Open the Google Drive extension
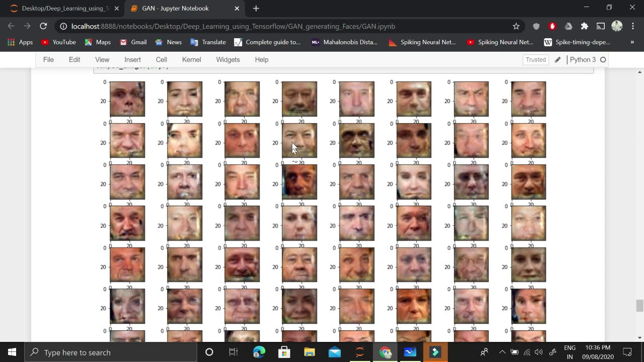Viewport: 644px width, 362px height. click(x=569, y=26)
